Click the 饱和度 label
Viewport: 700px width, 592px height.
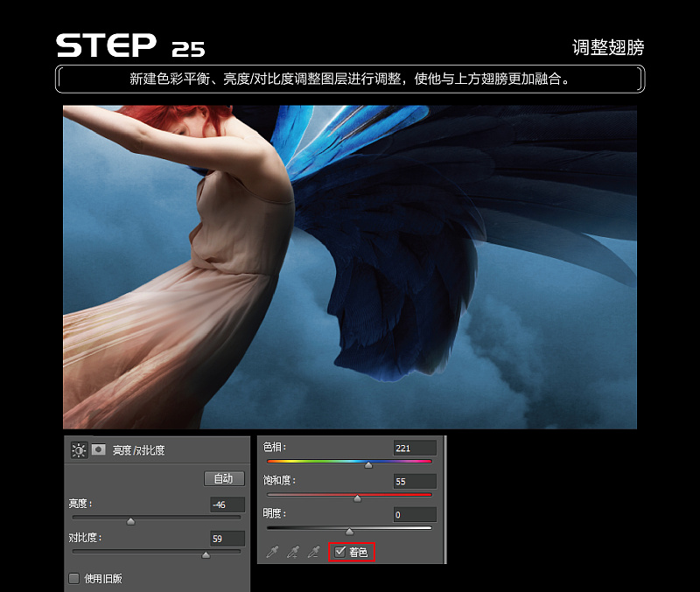pos(279,480)
